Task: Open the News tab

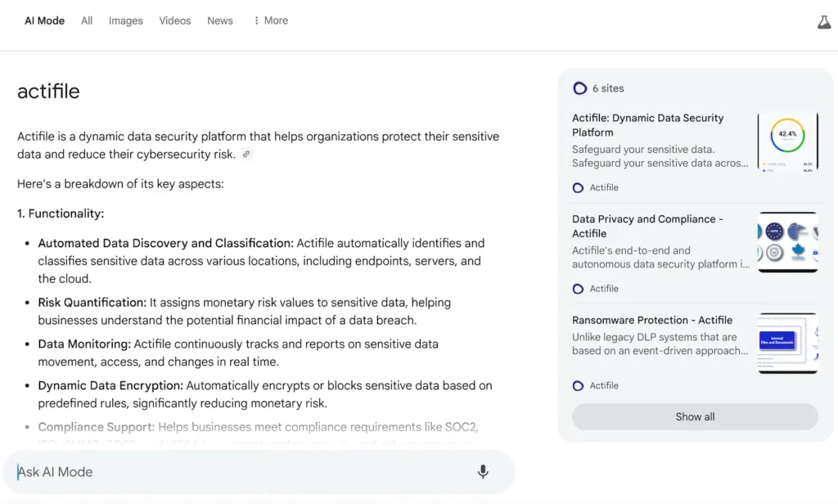Action: click(x=219, y=20)
